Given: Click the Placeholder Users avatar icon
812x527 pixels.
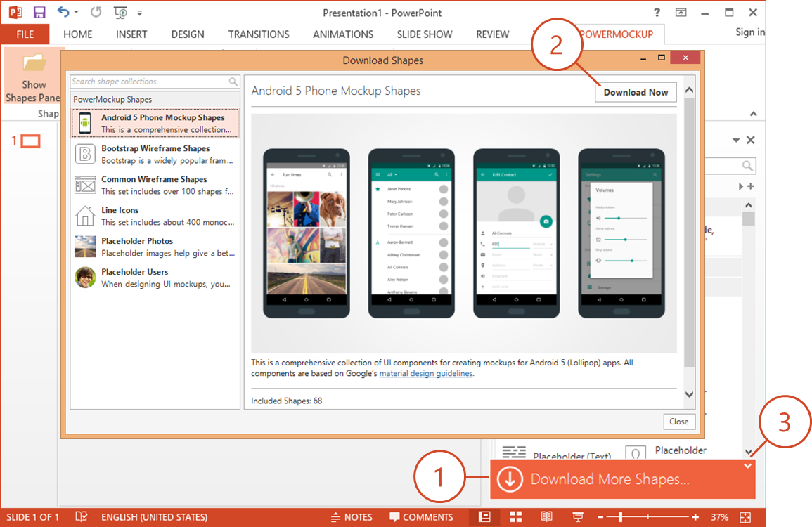Looking at the screenshot, I should (x=85, y=278).
